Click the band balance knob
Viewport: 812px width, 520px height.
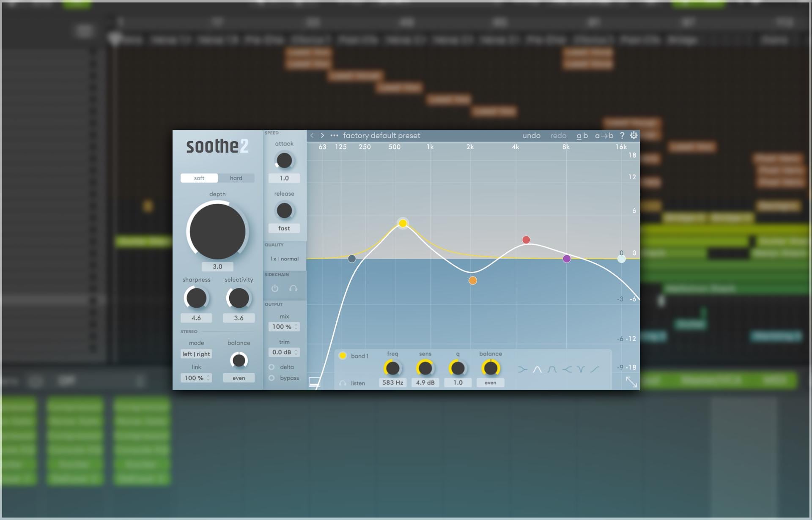pos(491,368)
